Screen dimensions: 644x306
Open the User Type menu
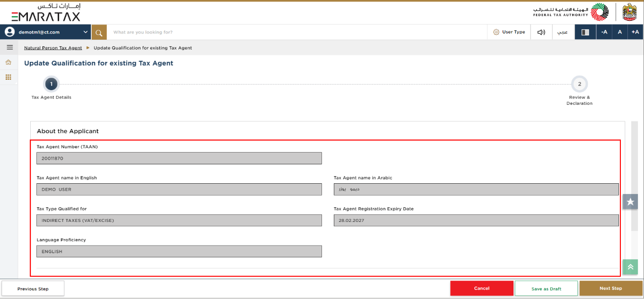509,32
